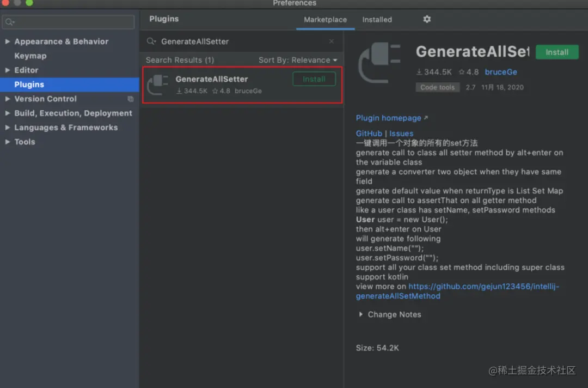Click the Code tools tag
The width and height of the screenshot is (588, 388).
pyautogui.click(x=437, y=87)
